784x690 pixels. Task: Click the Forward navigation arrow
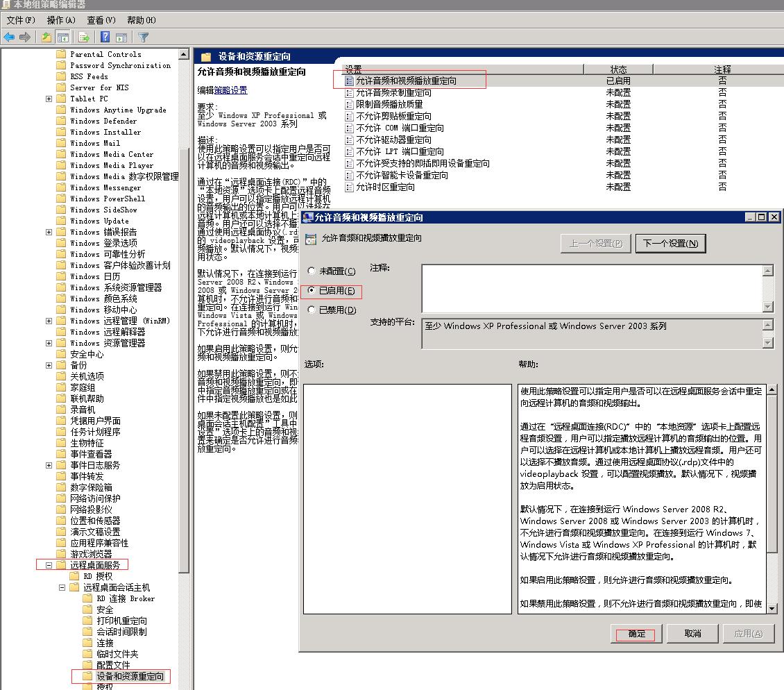point(24,37)
